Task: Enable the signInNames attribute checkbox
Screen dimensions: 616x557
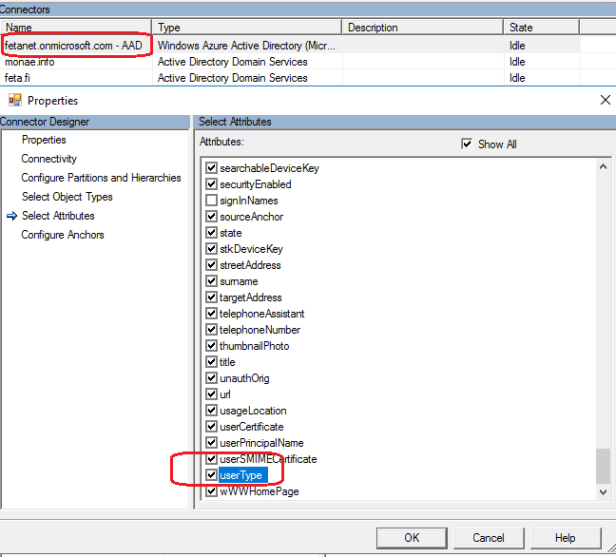Action: (211, 201)
